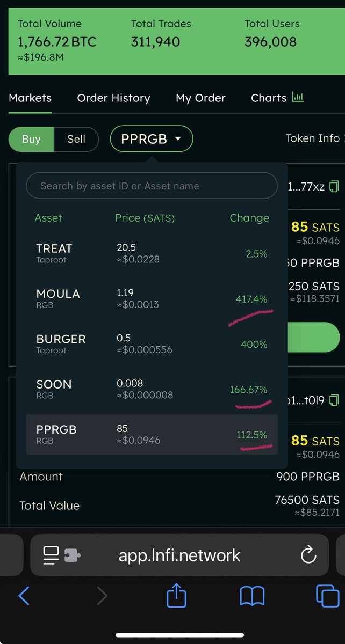
Task: Open the My Order tab
Action: (200, 98)
